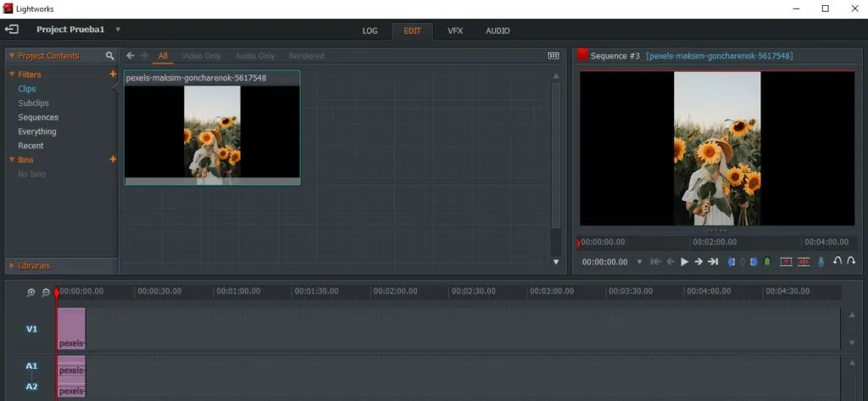Screen dimensions: 868x401
Task: Select the pexels clip on track V1
Action: (x=71, y=328)
